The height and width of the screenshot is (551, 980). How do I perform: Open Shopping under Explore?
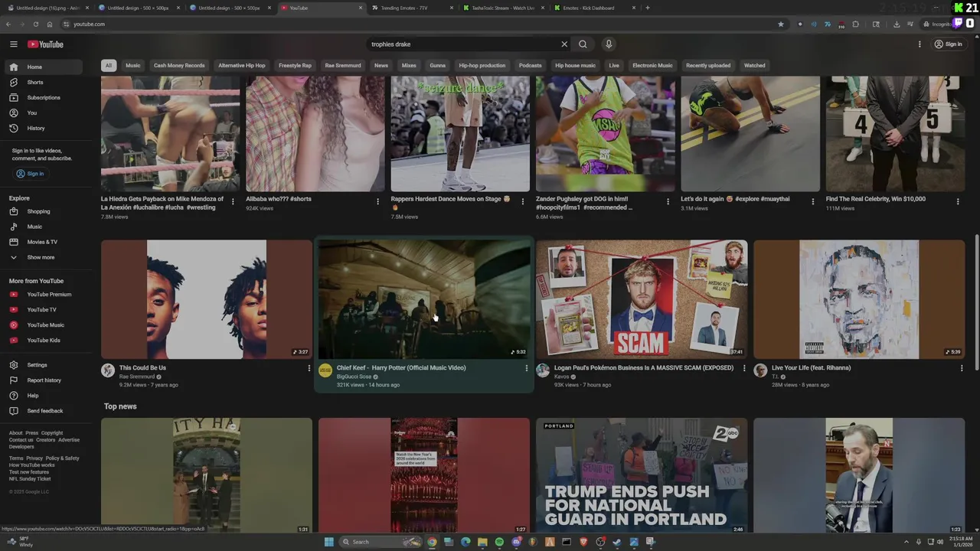(x=45, y=211)
